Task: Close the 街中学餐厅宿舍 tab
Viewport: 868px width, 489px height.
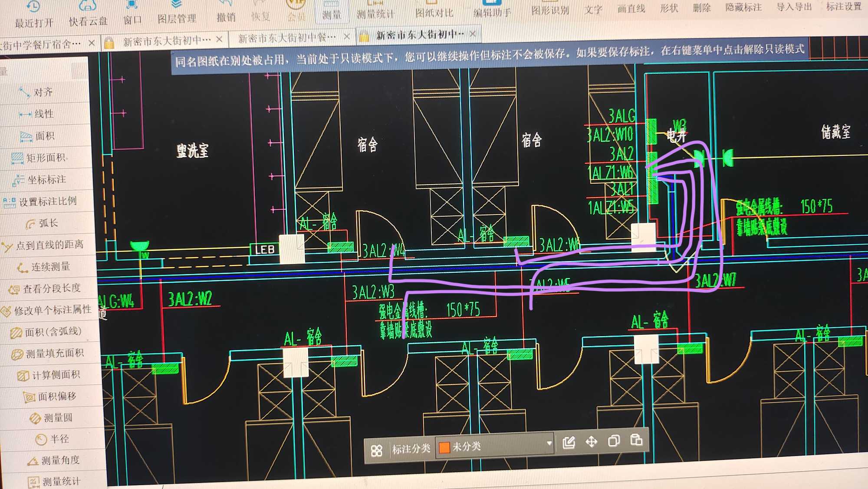Action: (x=92, y=43)
